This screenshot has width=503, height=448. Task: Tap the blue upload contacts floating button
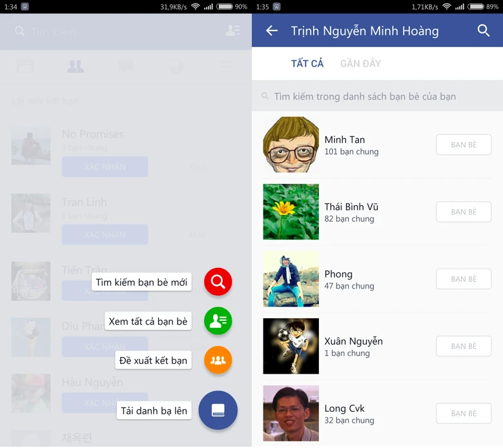click(218, 410)
